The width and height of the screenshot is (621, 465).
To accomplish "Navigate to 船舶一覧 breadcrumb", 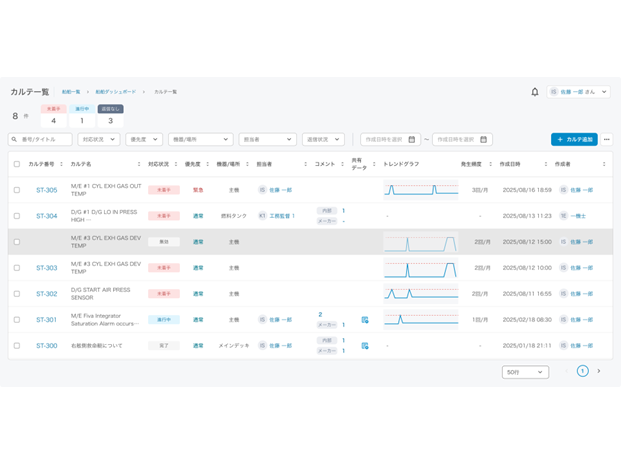I will point(71,92).
